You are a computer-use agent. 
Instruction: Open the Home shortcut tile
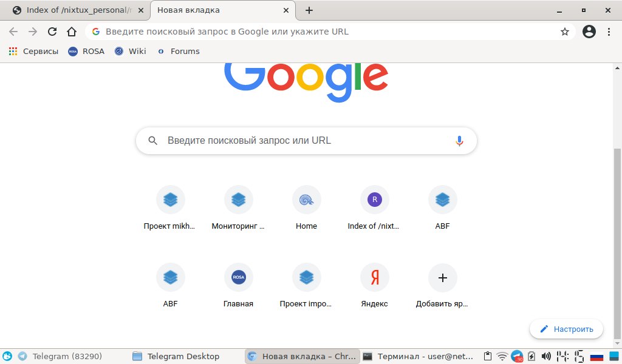click(x=306, y=208)
